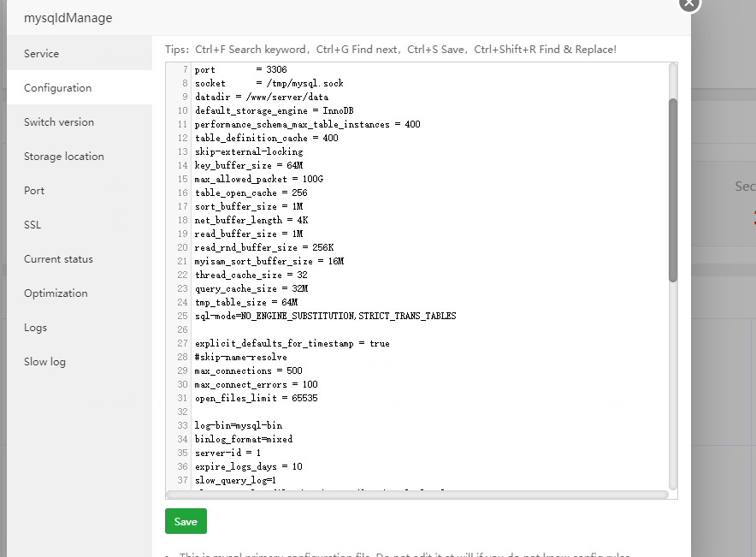Select the Configuration menu item
Viewport: 756px width, 557px height.
(57, 88)
